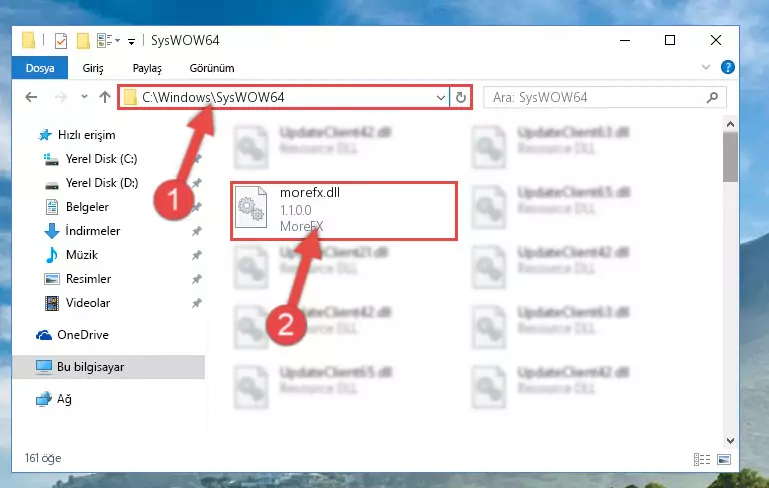Switch to the Görünüm ribbon tab
The image size is (769, 488).
pos(212,68)
